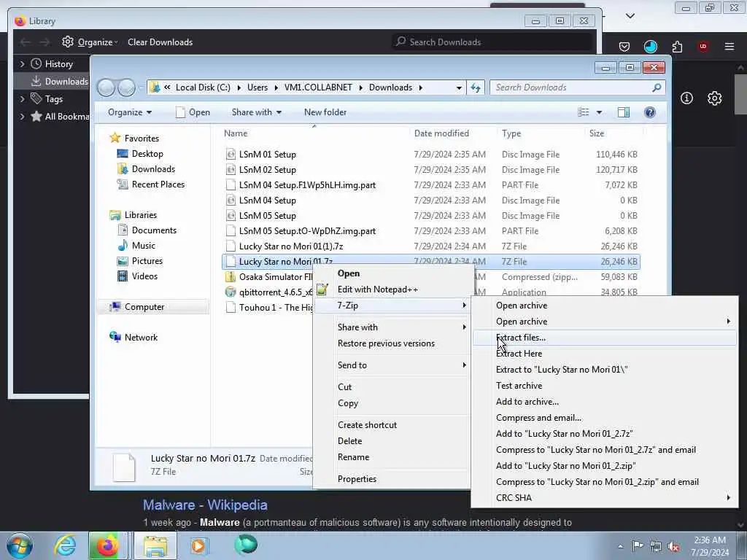747x560 pixels.
Task: Open Malware - Wikipedia link
Action: tap(205, 505)
